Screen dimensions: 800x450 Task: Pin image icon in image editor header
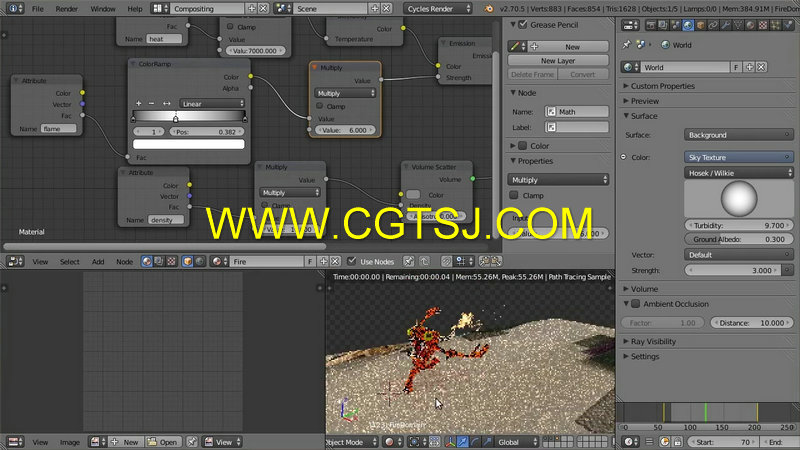(x=192, y=442)
